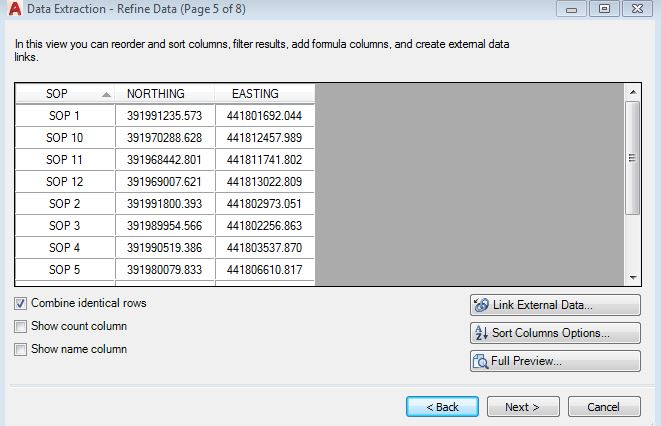Sort by the NORTHING column header
Screen dimensions: 661x426
165,94
